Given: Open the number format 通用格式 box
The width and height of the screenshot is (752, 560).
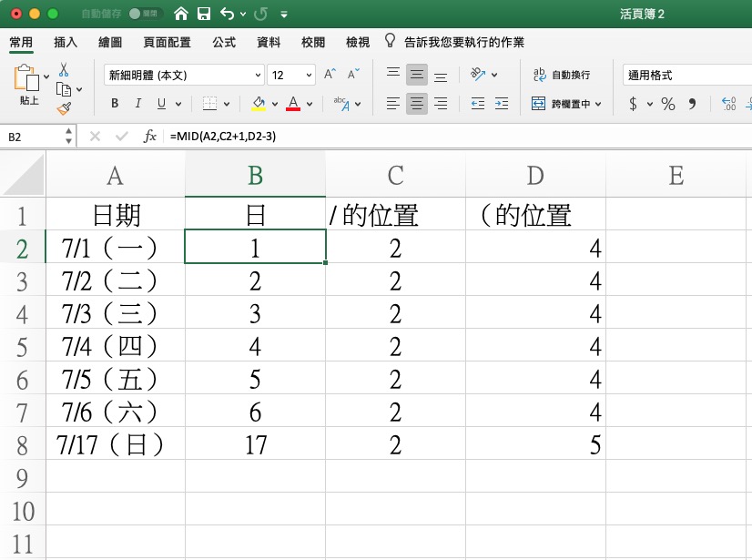Looking at the screenshot, I should point(687,75).
